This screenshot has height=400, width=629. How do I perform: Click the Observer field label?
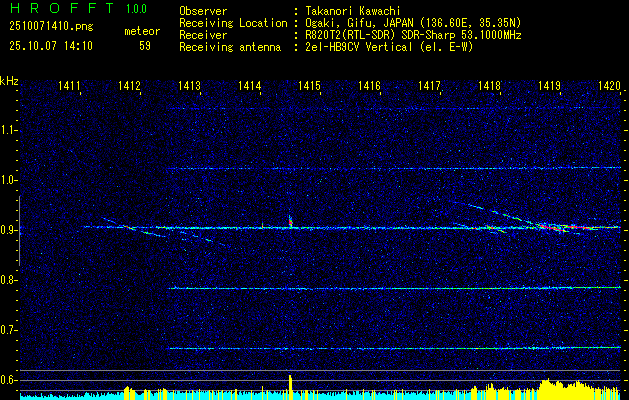point(203,12)
